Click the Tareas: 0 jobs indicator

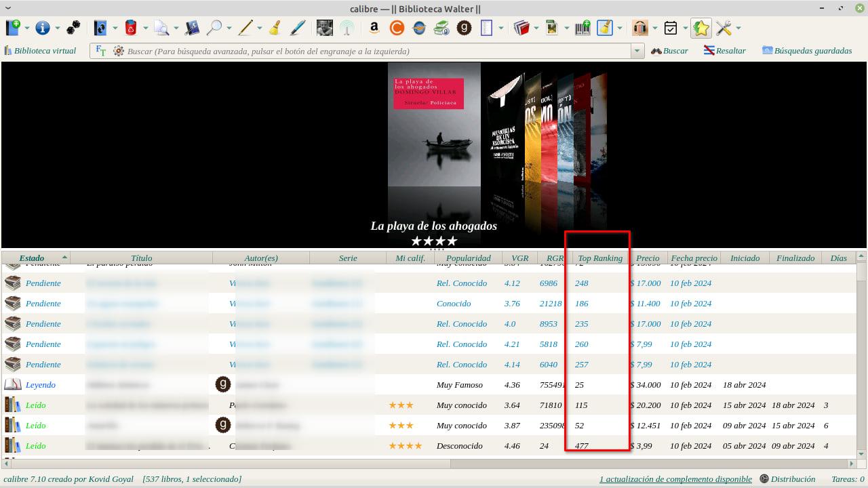(848, 479)
